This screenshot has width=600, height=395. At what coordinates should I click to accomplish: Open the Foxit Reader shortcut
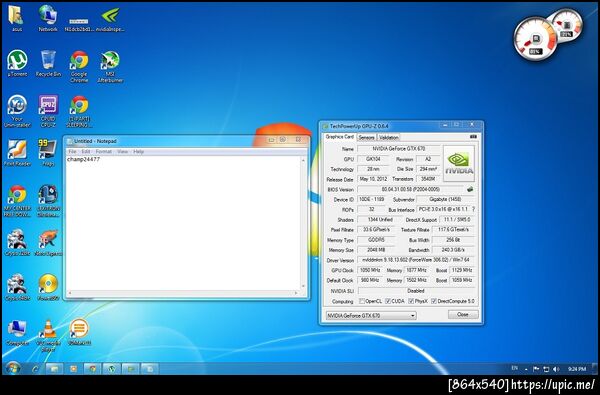click(x=17, y=152)
